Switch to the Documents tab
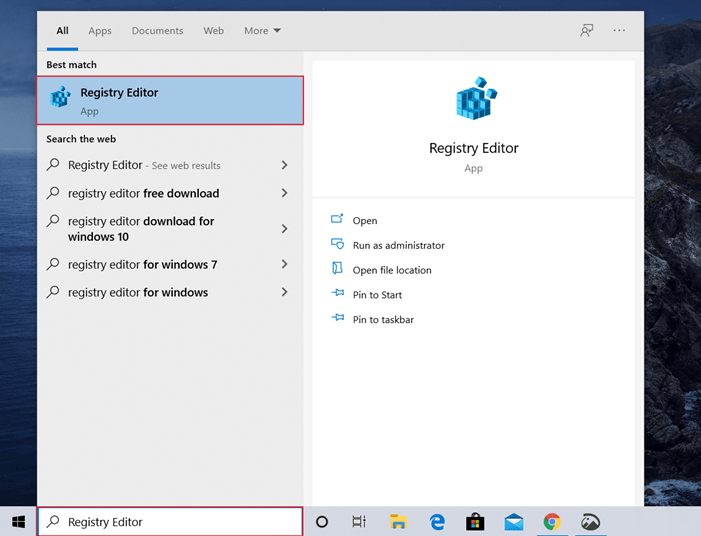Screen dimensions: 701x536 click(157, 31)
